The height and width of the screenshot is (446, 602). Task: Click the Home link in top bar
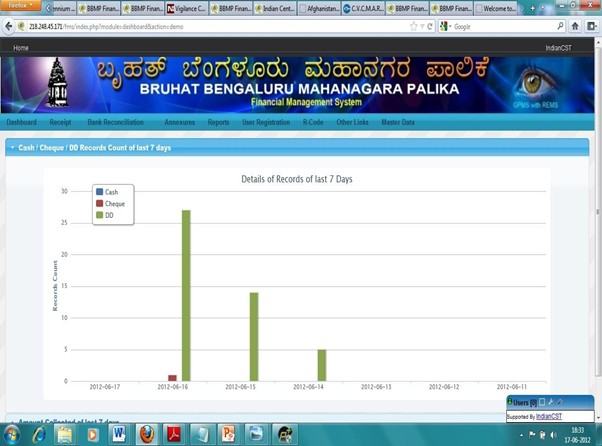coord(20,48)
